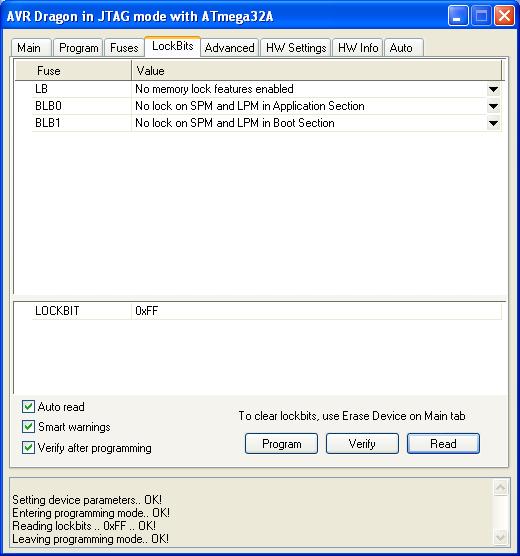Click 'Leaving programming mode.. OK!' log line

coord(90,539)
